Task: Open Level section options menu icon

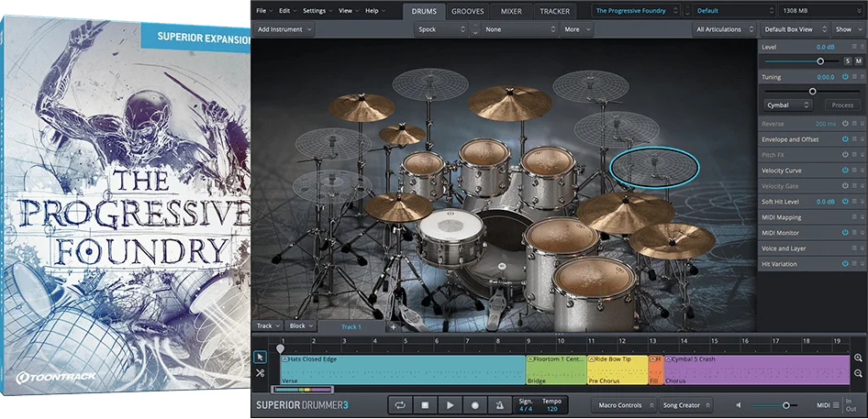Action: pyautogui.click(x=854, y=48)
